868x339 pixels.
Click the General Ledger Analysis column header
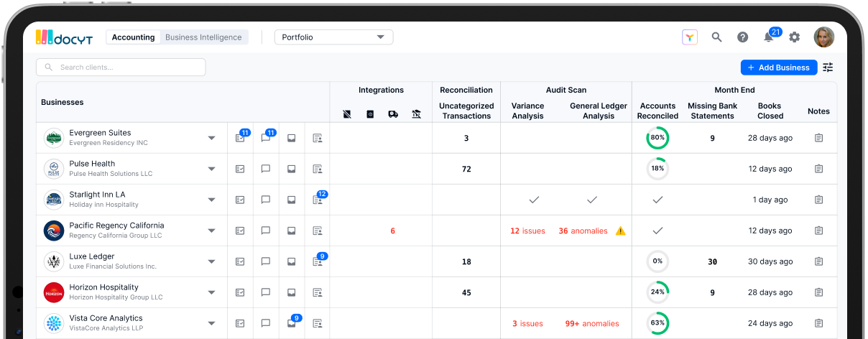click(x=599, y=111)
